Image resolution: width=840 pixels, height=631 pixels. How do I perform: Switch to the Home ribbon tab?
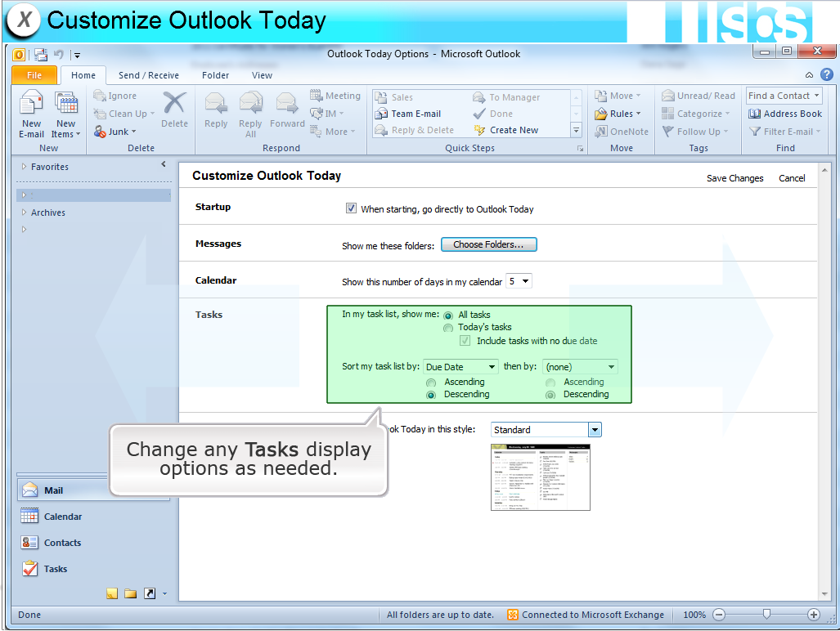coord(83,75)
